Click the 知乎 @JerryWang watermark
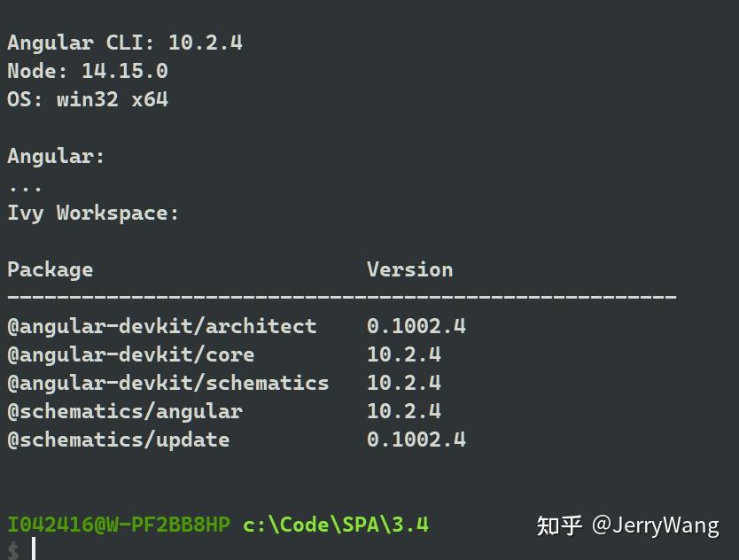739x560 pixels. [x=628, y=525]
